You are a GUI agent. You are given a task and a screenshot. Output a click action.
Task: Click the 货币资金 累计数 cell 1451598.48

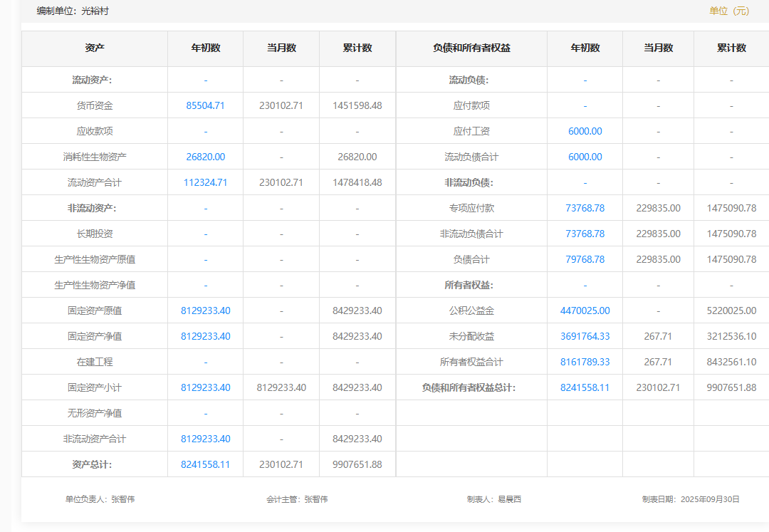click(357, 105)
